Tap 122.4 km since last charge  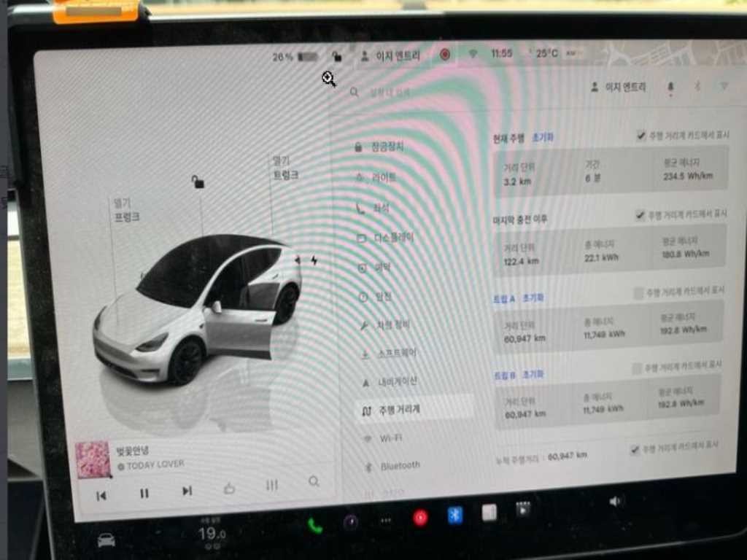[x=521, y=262]
